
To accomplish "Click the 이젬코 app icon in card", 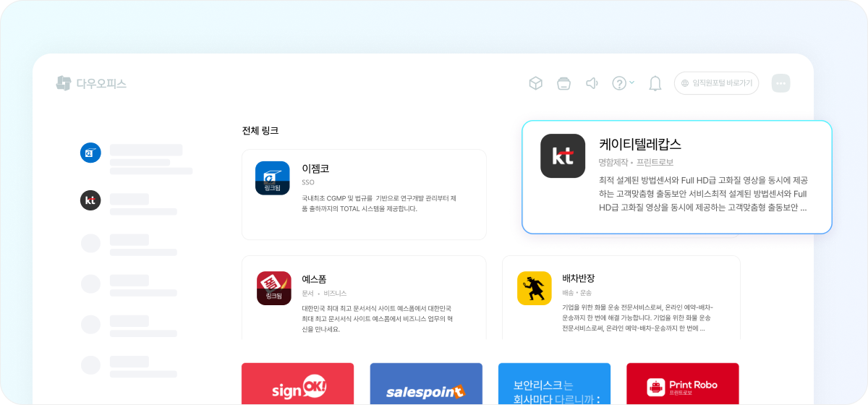I will pyautogui.click(x=273, y=178).
